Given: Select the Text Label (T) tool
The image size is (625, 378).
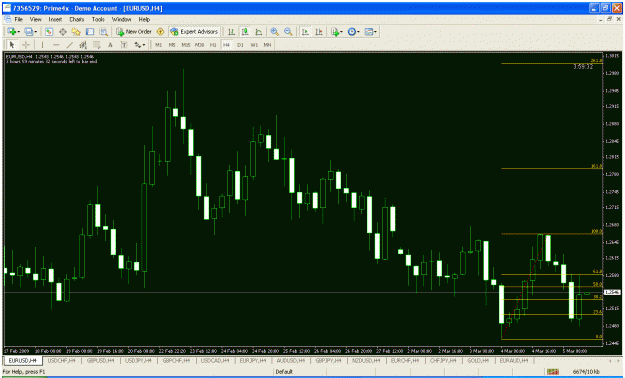Looking at the screenshot, I should tap(124, 45).
